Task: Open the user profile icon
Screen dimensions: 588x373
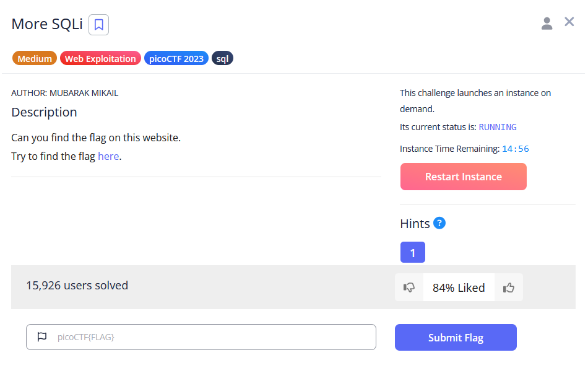Action: 547,24
